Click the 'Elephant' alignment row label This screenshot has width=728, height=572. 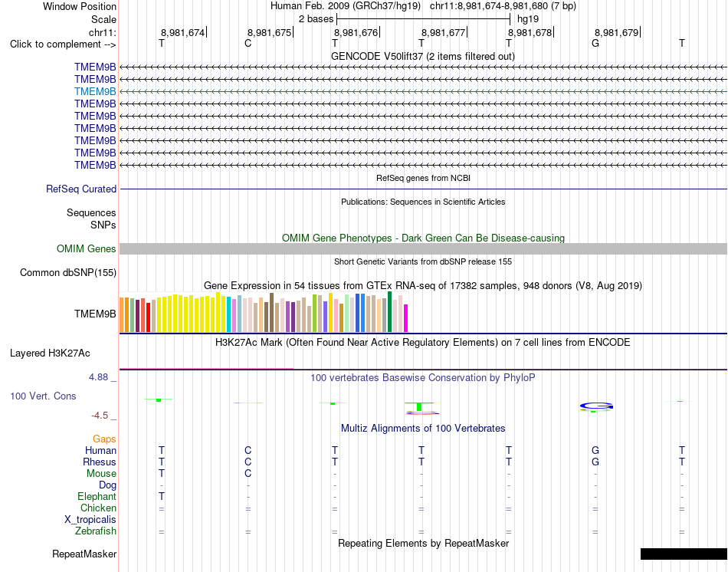tap(97, 496)
